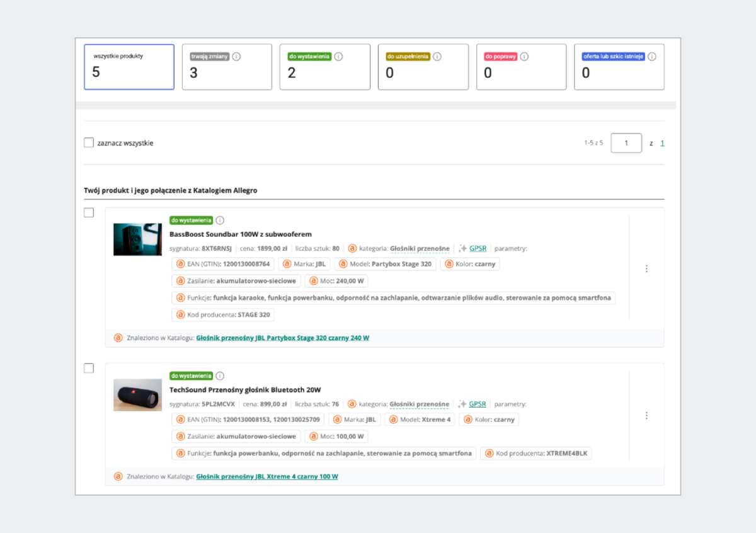Click the info icon next to "trwają zmiany"
The image size is (756, 533).
pyautogui.click(x=236, y=56)
